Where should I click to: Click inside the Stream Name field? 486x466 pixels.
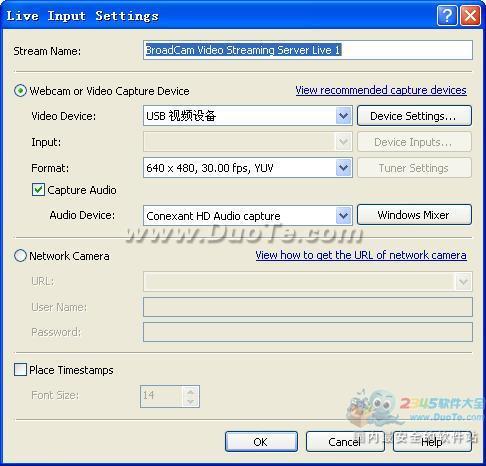point(308,50)
